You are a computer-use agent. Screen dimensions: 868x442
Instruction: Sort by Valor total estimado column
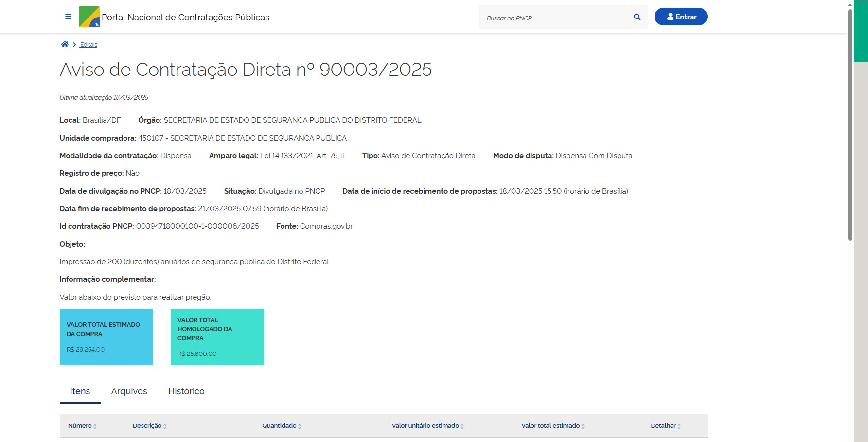(553, 426)
